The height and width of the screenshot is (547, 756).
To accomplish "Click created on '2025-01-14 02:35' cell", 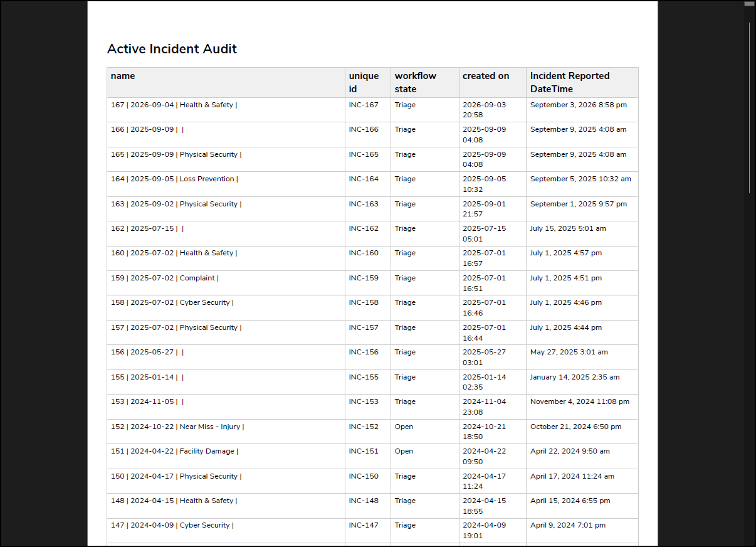I will [493, 382].
